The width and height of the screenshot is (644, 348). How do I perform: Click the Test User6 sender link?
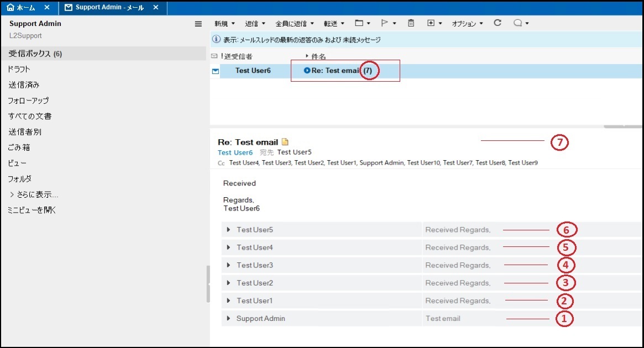[x=235, y=152]
